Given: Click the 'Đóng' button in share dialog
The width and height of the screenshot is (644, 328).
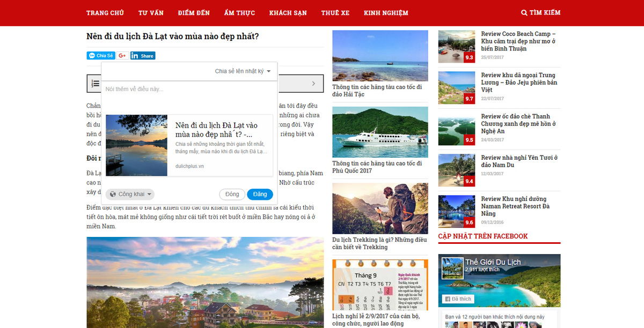Looking at the screenshot, I should click(x=232, y=194).
